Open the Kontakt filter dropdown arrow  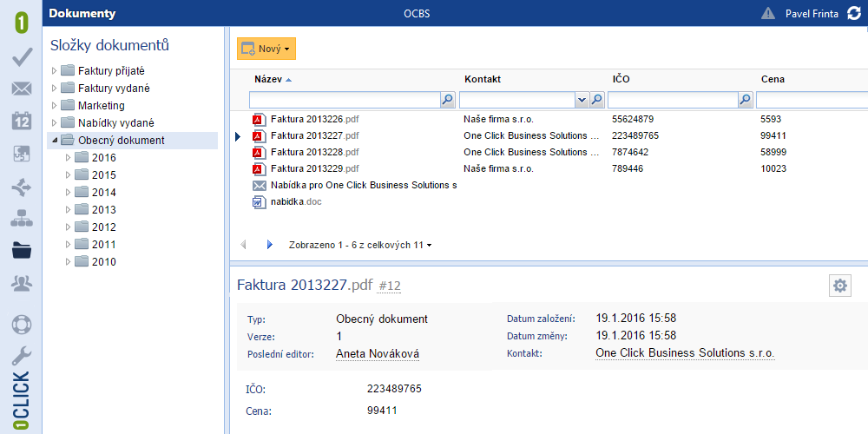(x=582, y=100)
